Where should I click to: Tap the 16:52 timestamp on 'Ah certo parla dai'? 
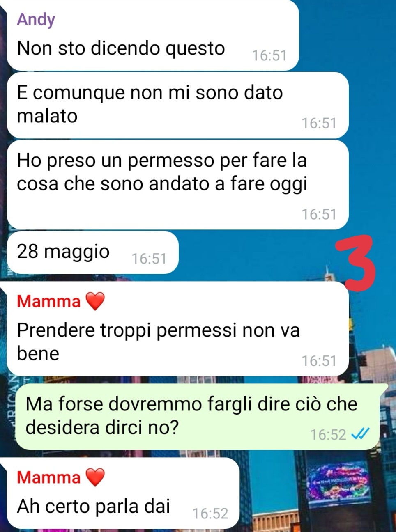coord(210,514)
